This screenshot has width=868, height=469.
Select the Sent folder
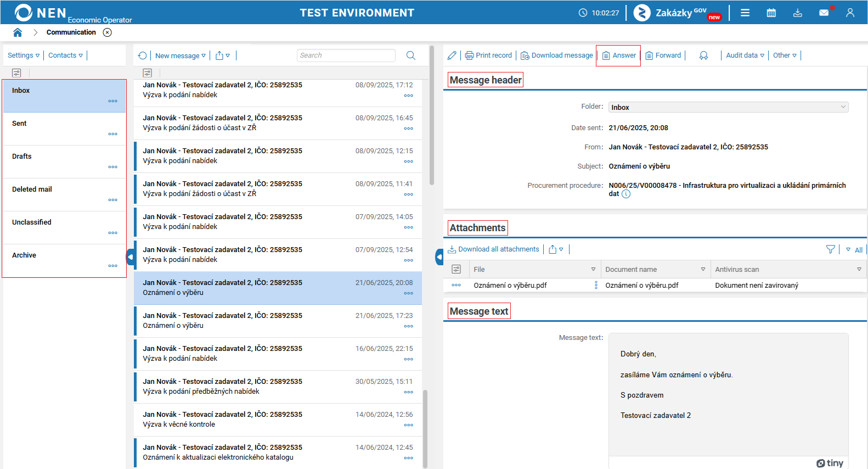click(64, 129)
